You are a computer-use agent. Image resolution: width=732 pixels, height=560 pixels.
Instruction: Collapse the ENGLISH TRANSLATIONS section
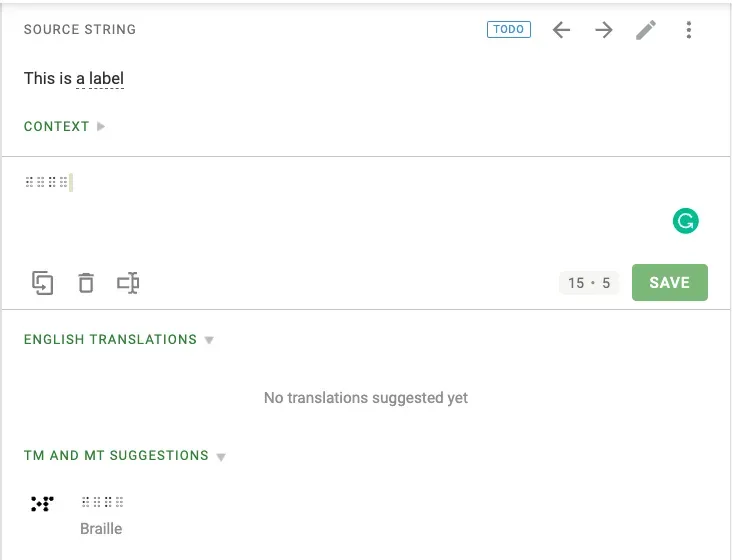(x=119, y=340)
